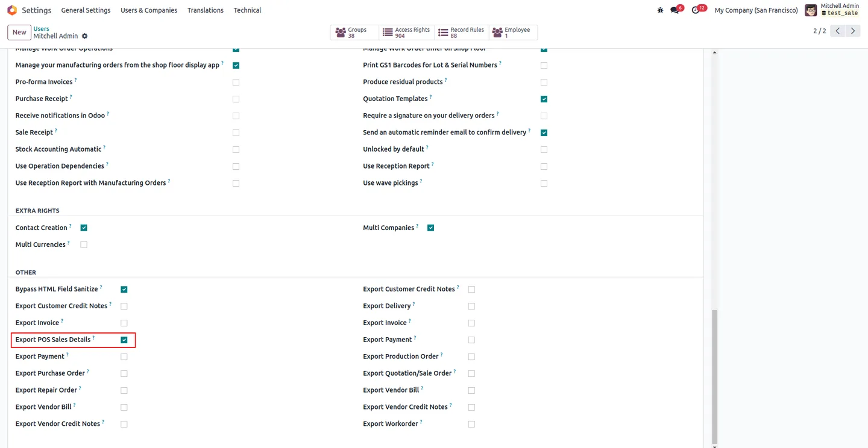Click Require a signature on delivery orders label
Image resolution: width=868 pixels, height=448 pixels.
coord(429,116)
